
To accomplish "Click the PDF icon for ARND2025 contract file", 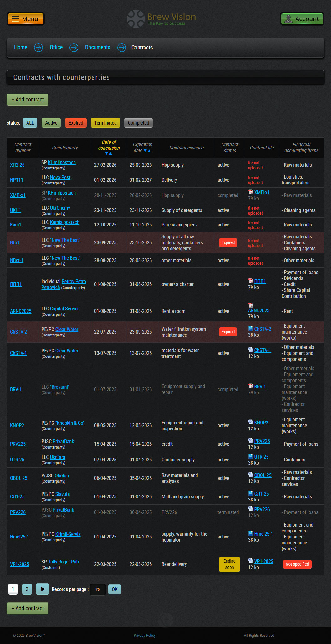I will (251, 305).
